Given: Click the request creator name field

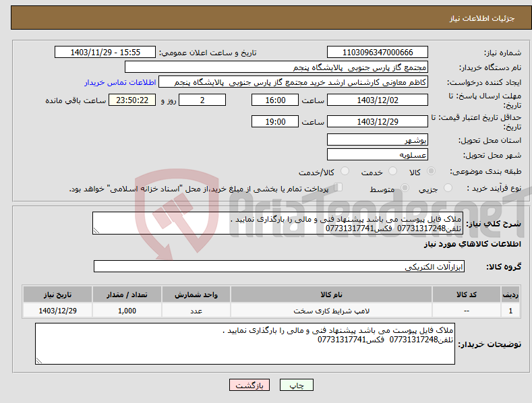Looking at the screenshot, I should [x=293, y=82].
